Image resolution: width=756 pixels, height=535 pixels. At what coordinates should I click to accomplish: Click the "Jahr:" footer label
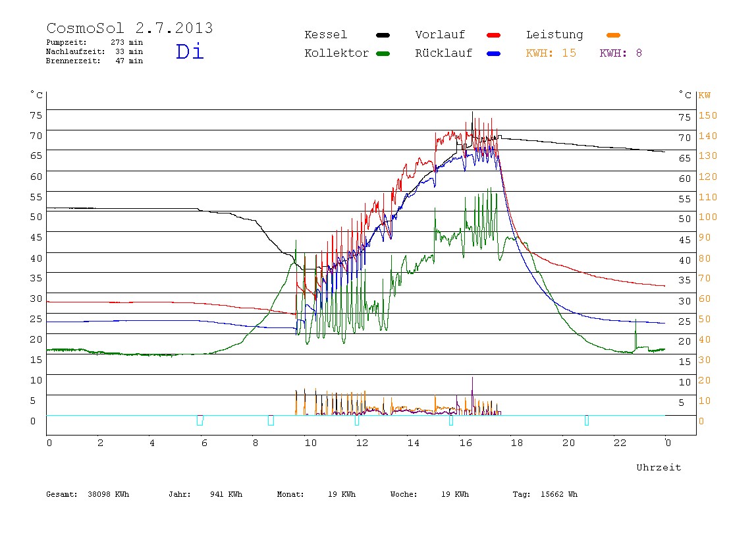click(x=180, y=494)
